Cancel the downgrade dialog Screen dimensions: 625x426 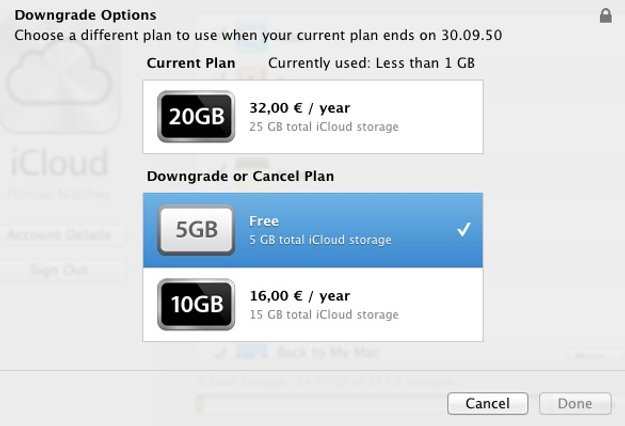coord(487,403)
